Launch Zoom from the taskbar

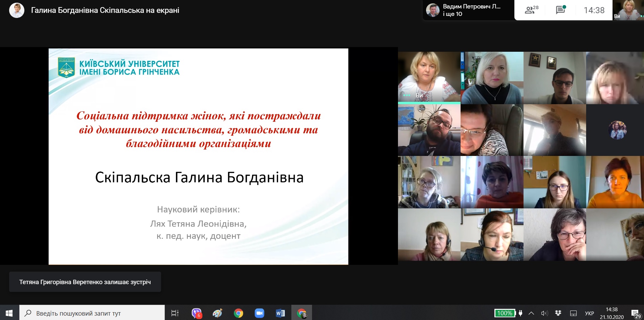tap(259, 313)
